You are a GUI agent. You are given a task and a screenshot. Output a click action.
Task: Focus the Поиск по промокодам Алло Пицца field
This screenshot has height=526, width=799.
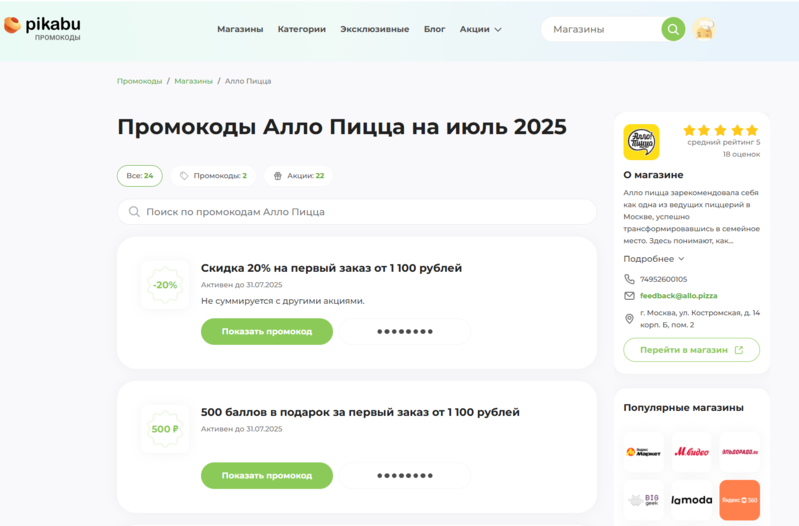tap(357, 212)
